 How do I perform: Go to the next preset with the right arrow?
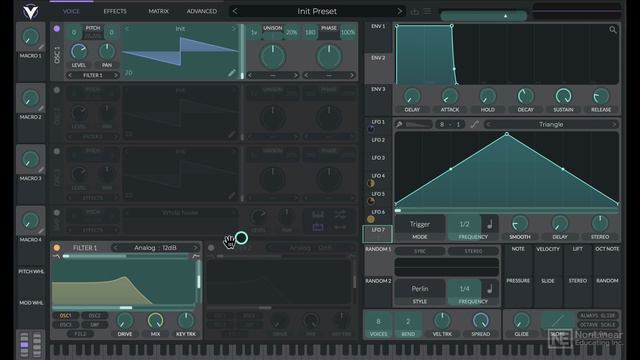pyautogui.click(x=399, y=11)
